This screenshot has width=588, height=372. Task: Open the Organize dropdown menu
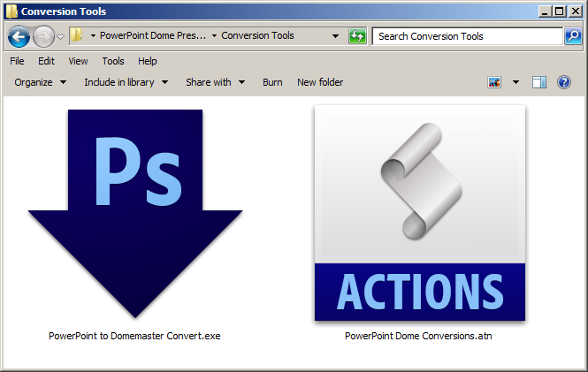[41, 82]
